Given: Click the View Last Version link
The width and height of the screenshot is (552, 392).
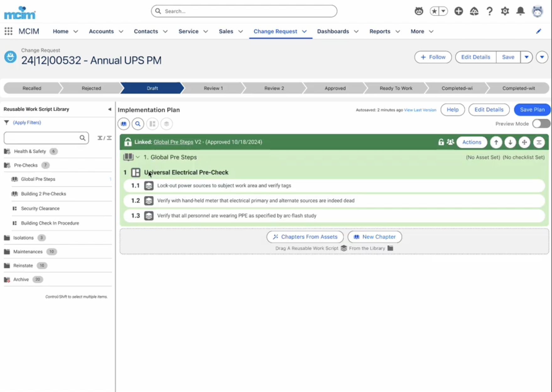Looking at the screenshot, I should 420,110.
